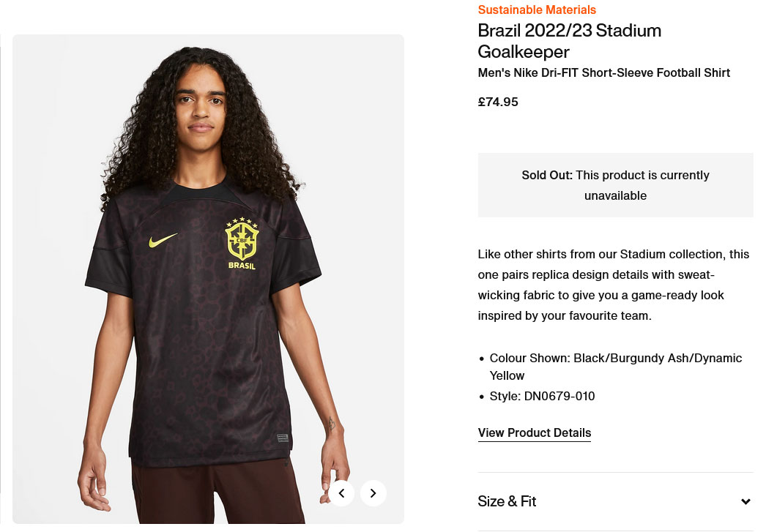Click the small jock tag on the shirt hem

coord(282,438)
